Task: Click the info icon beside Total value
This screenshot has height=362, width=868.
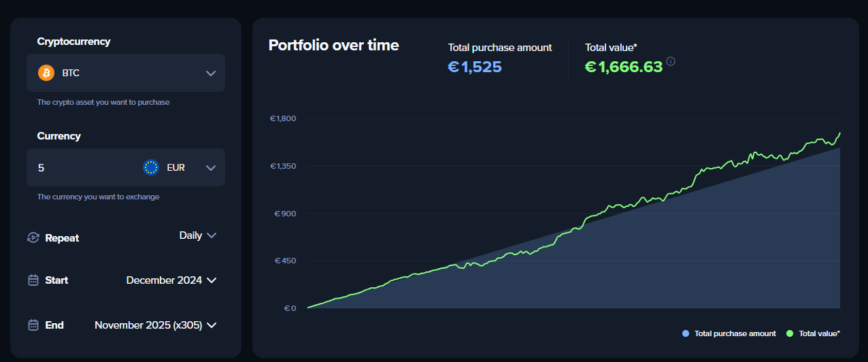Action: click(671, 61)
